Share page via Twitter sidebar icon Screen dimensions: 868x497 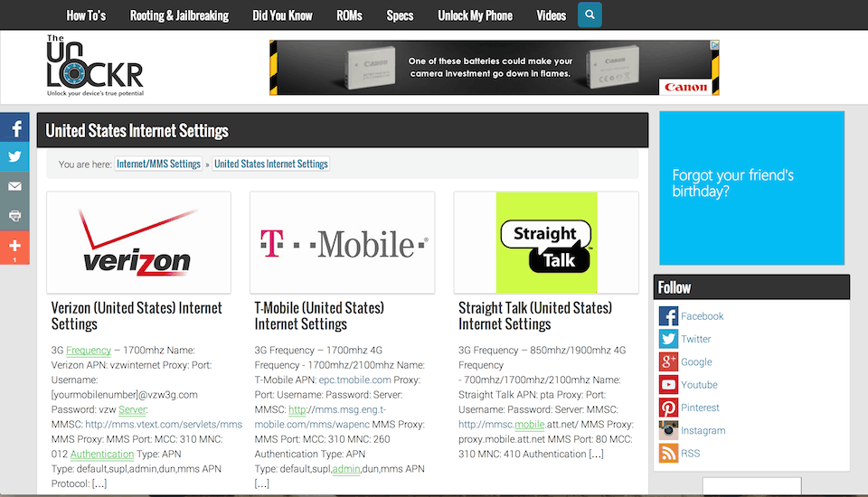pyautogui.click(x=15, y=156)
